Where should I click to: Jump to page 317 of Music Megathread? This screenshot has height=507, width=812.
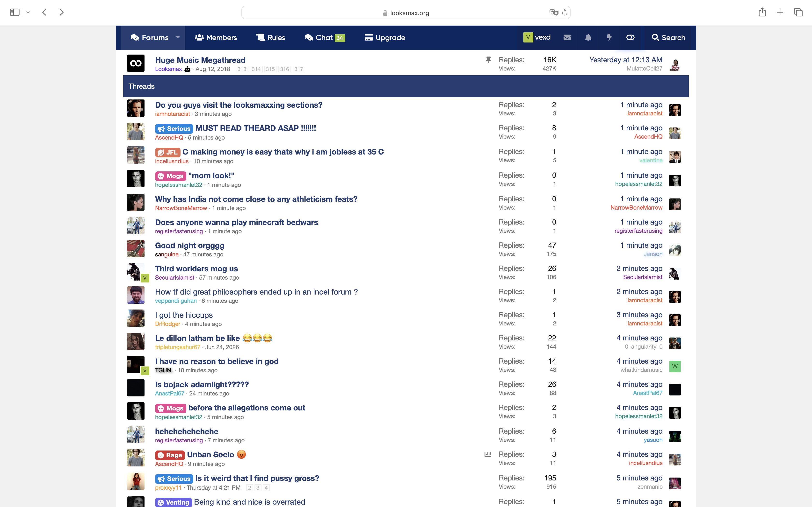tap(299, 69)
